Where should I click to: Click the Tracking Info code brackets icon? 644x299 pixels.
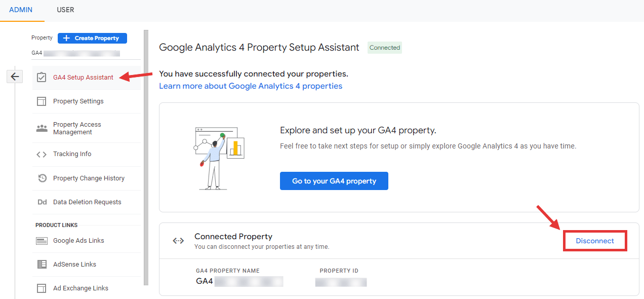tap(42, 154)
